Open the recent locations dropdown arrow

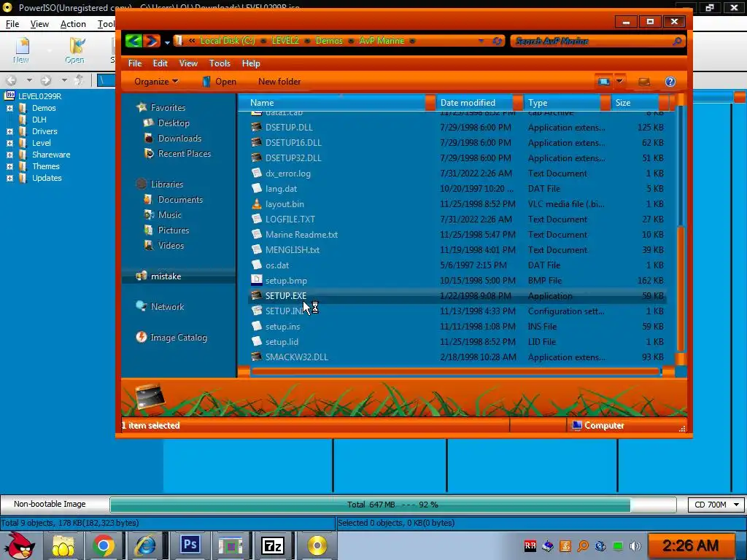167,42
